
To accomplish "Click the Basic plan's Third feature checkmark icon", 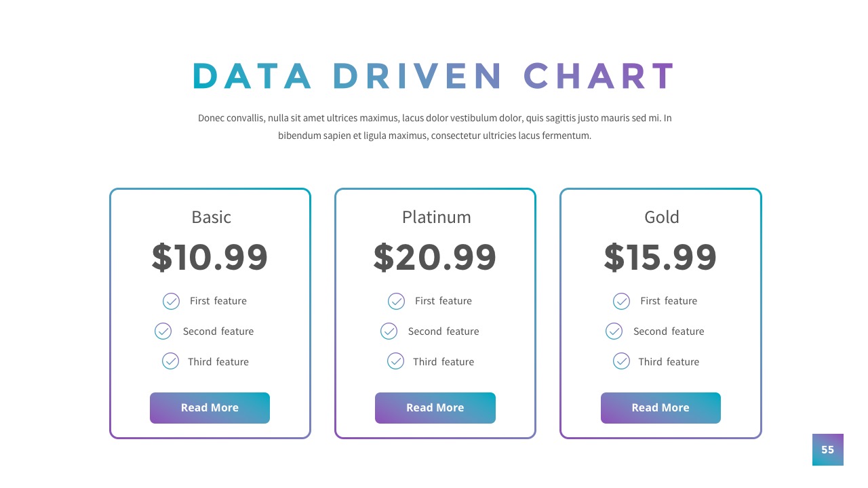I will [170, 361].
